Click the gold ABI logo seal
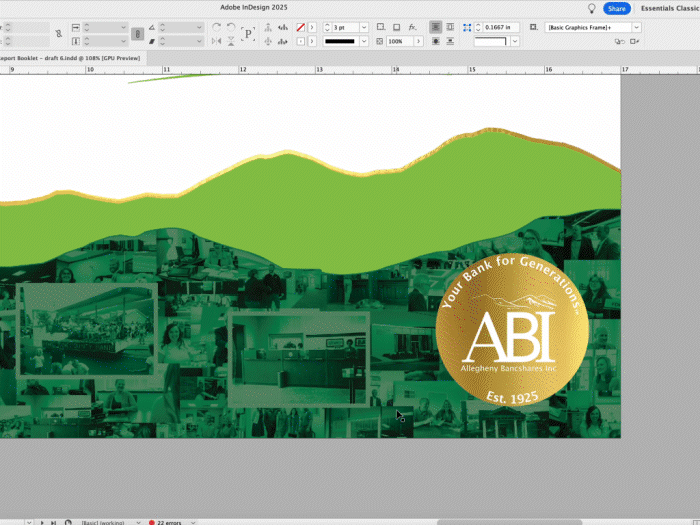700x525 pixels. [512, 330]
